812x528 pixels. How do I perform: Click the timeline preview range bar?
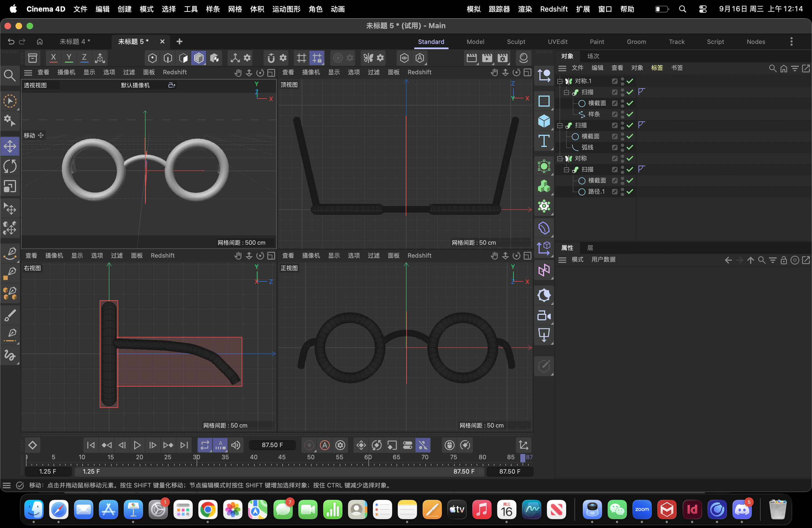[279, 472]
